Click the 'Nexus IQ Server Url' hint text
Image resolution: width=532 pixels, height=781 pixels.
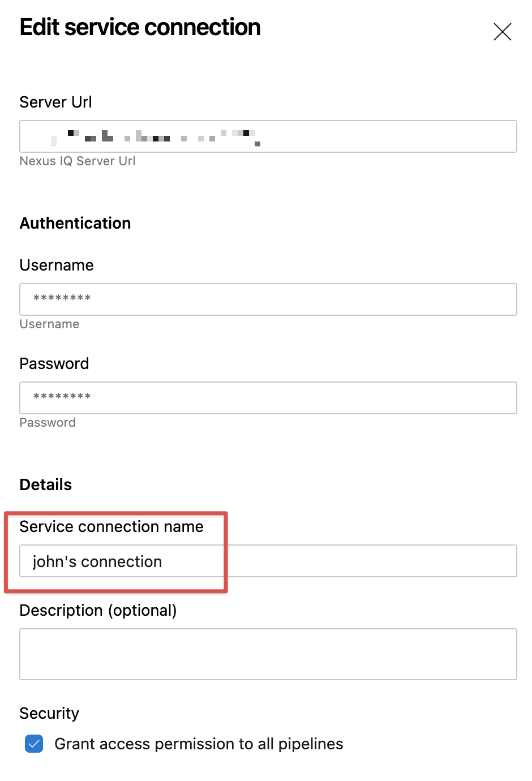[78, 161]
